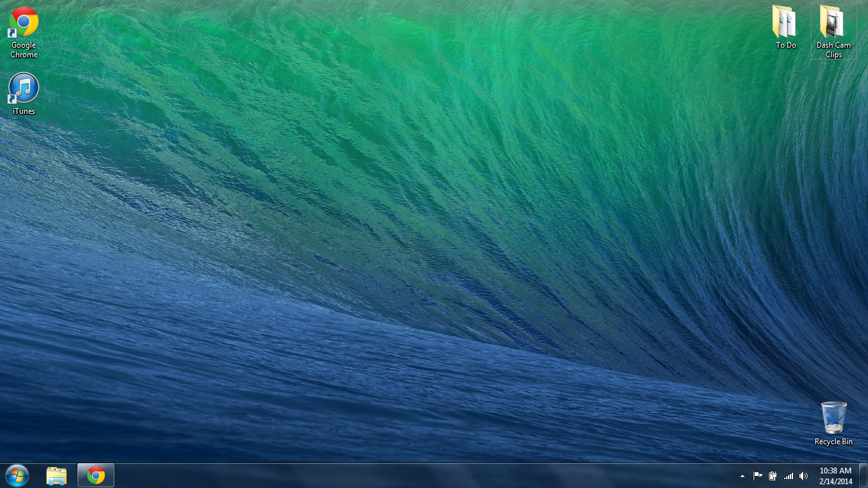Viewport: 868px width, 488px height.
Task: Open the volume speaker icon
Action: click(803, 476)
